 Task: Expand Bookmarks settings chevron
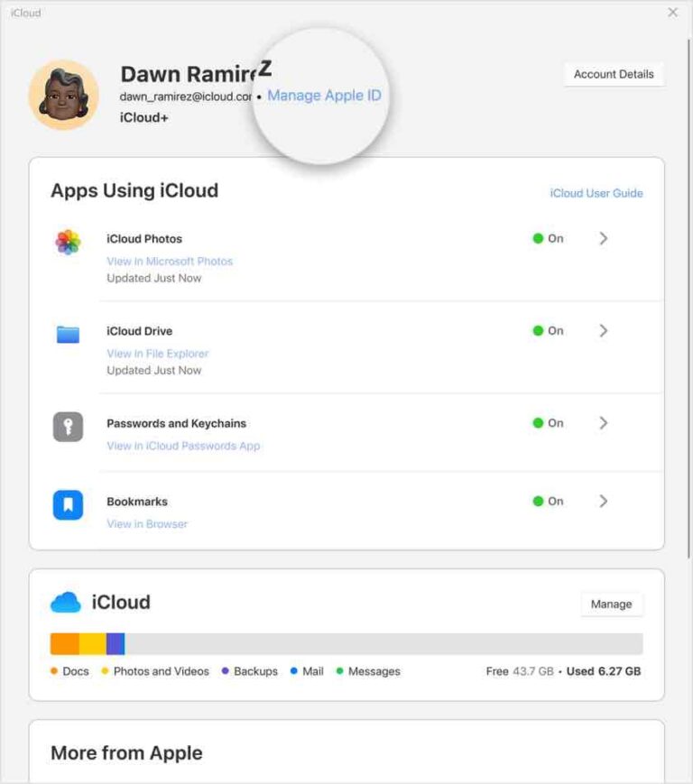coord(604,501)
